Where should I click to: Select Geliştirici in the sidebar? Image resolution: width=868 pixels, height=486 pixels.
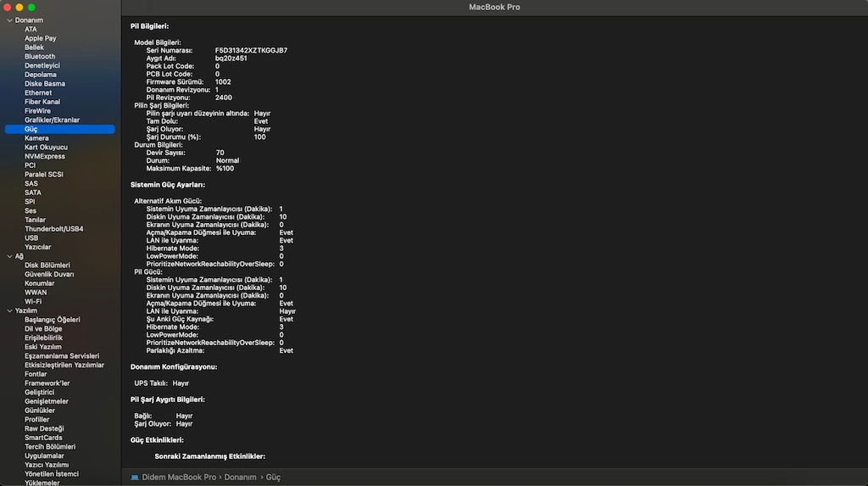point(39,393)
